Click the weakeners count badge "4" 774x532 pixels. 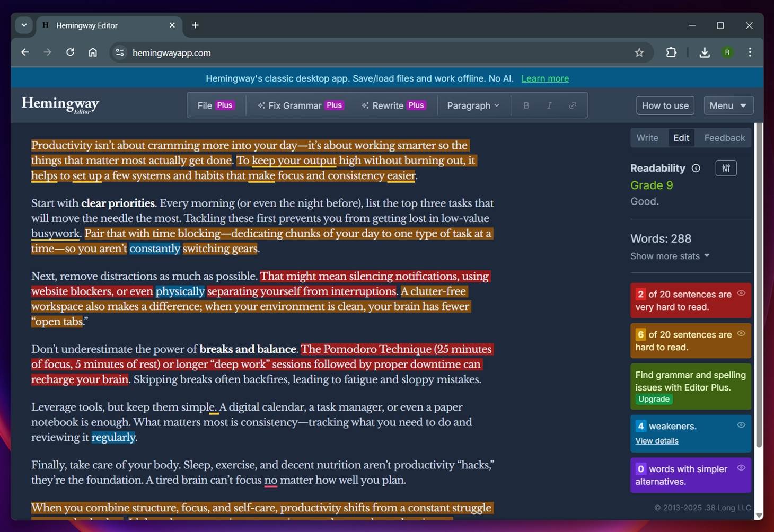point(640,426)
